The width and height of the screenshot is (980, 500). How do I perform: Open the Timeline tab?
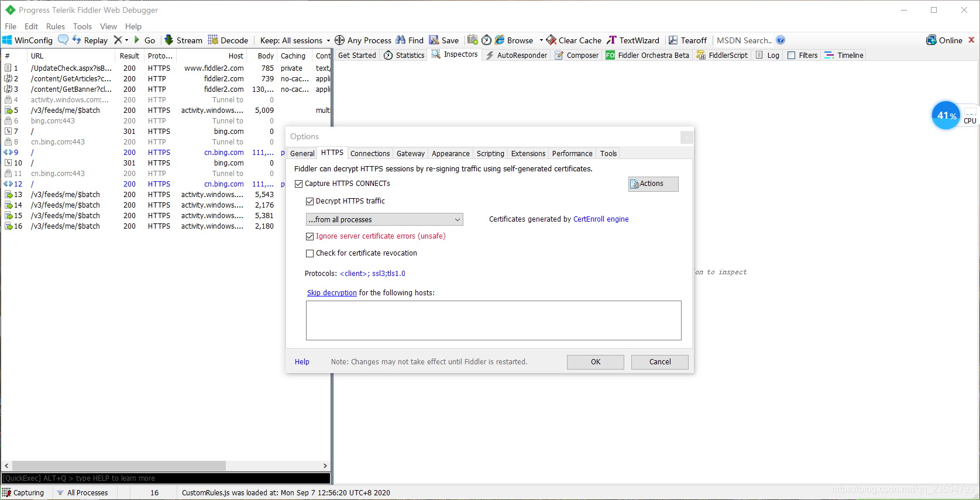point(844,55)
